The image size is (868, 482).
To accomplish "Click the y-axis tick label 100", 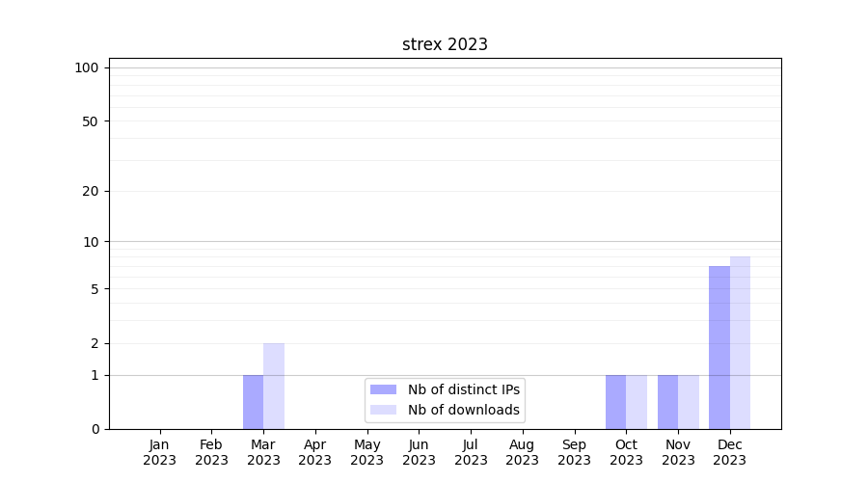I will click(87, 67).
